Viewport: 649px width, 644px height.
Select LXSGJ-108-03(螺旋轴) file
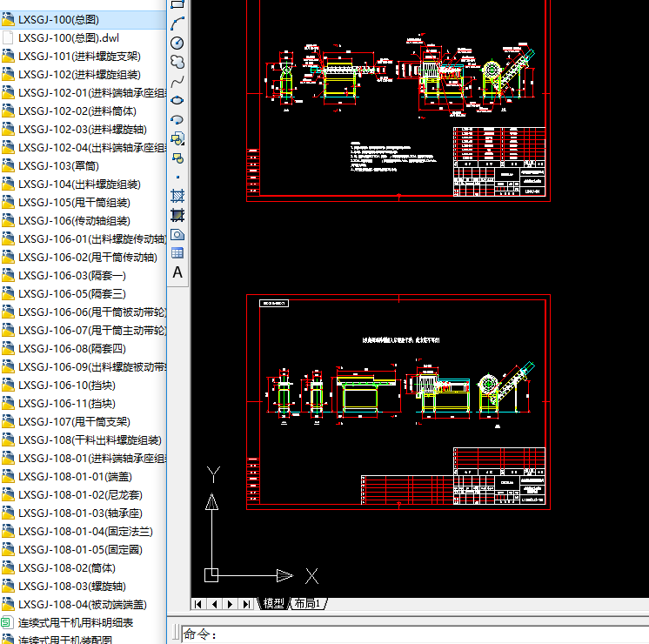click(x=72, y=586)
